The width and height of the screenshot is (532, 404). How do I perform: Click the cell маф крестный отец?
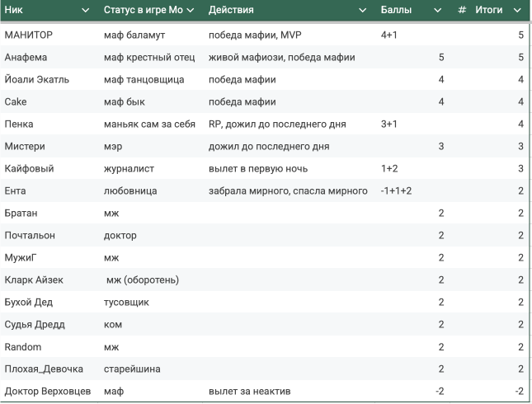click(x=149, y=58)
